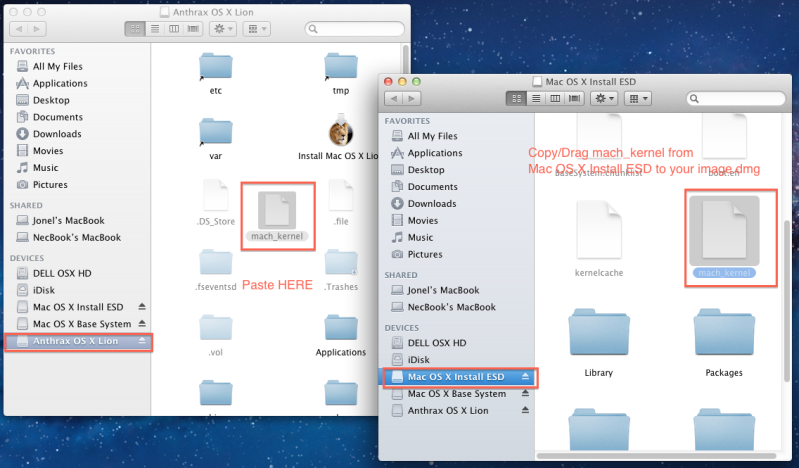
Task: Open Downloads in Install ESD sidebar
Action: tap(432, 203)
